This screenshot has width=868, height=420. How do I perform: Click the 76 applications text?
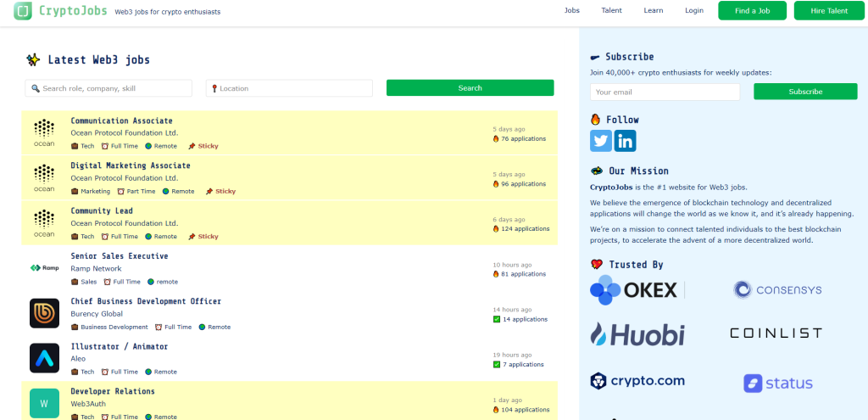(524, 138)
